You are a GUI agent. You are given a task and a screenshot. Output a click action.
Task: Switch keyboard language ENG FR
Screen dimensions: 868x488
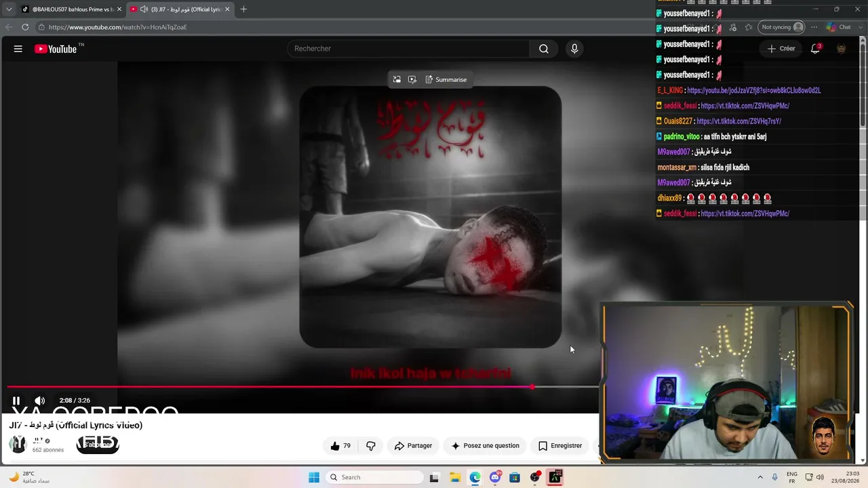[x=791, y=477]
